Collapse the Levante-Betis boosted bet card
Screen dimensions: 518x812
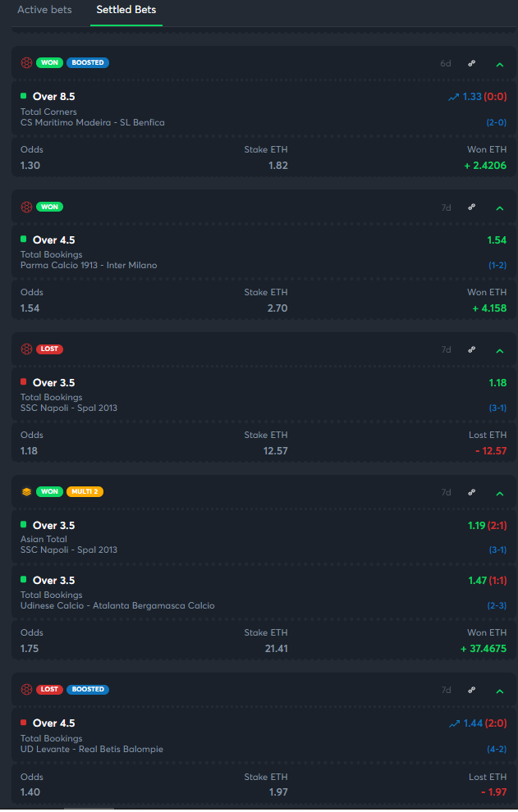500,691
